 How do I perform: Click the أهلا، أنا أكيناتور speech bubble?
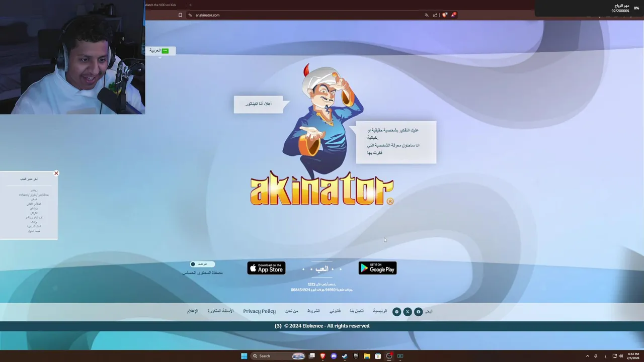tap(259, 104)
